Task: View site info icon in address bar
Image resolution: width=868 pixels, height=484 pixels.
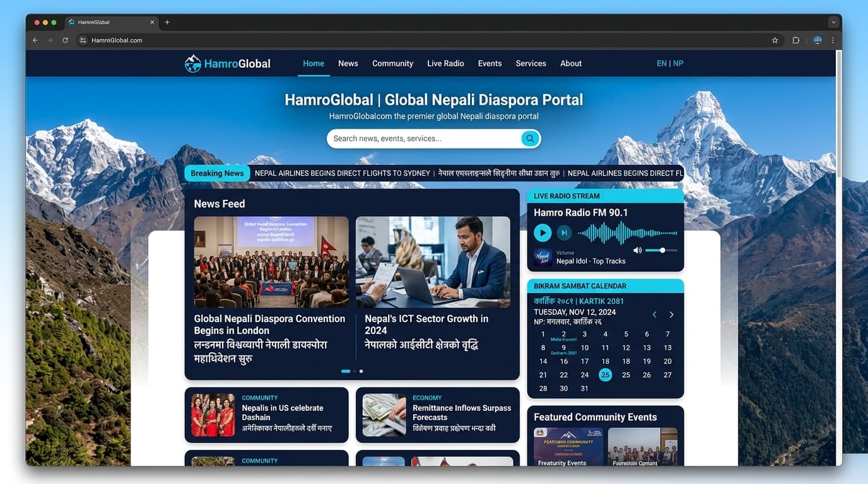Action: (83, 40)
